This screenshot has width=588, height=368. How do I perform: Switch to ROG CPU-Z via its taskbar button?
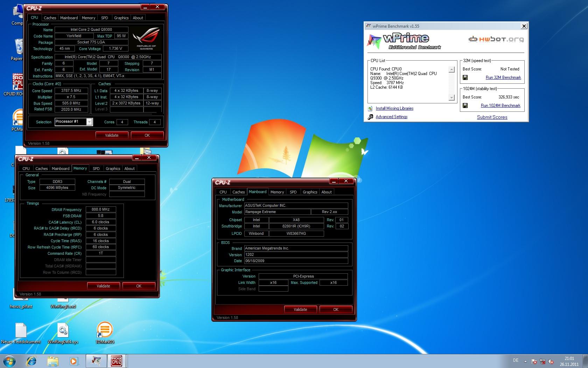pos(117,361)
